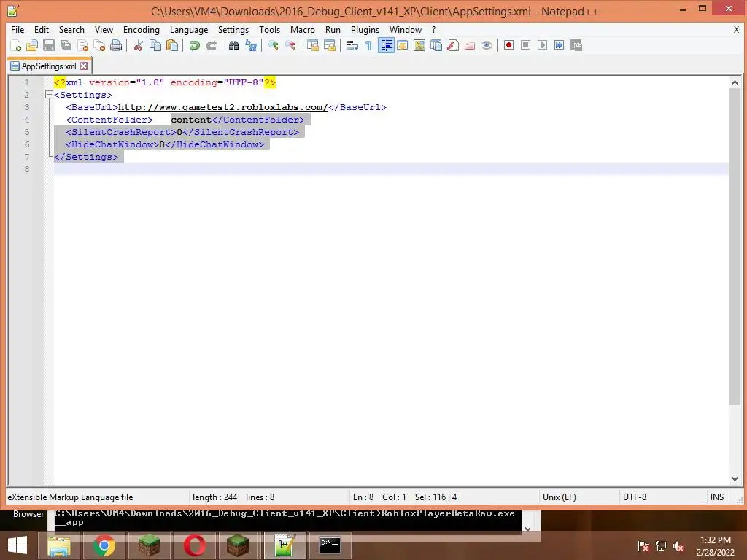The width and height of the screenshot is (747, 560).
Task: Copy selection using toolbar Copy icon
Action: coord(155,45)
